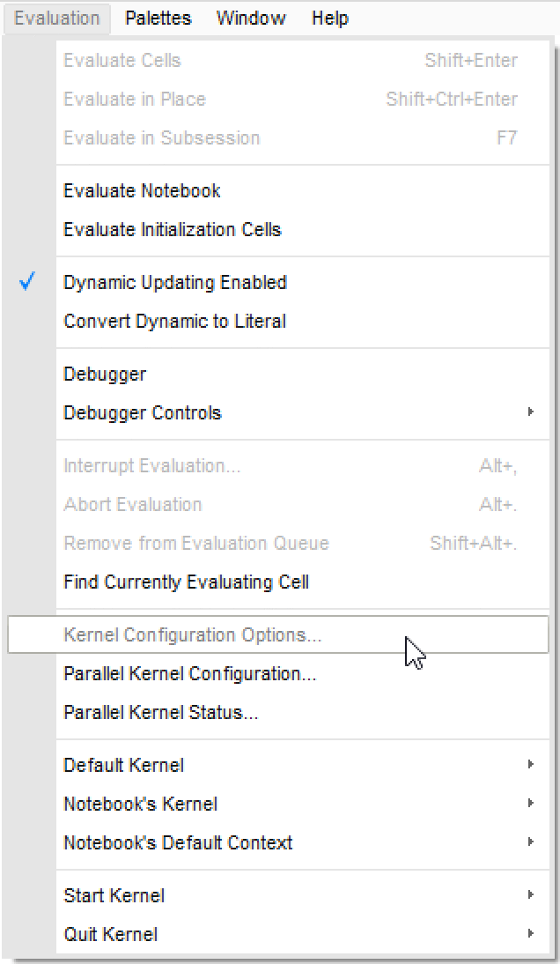Screen dimensions: 560x964
Task: Choose Convert Dynamic to Literal
Action: click(175, 321)
